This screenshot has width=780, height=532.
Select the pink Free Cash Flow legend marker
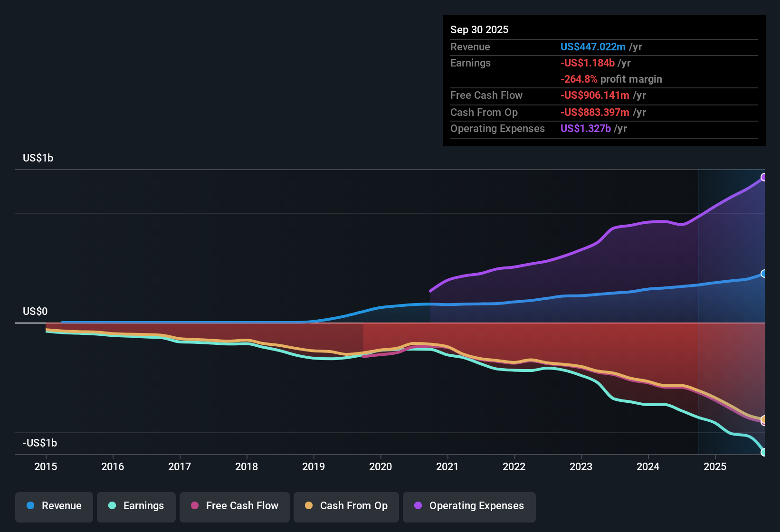pyautogui.click(x=194, y=506)
